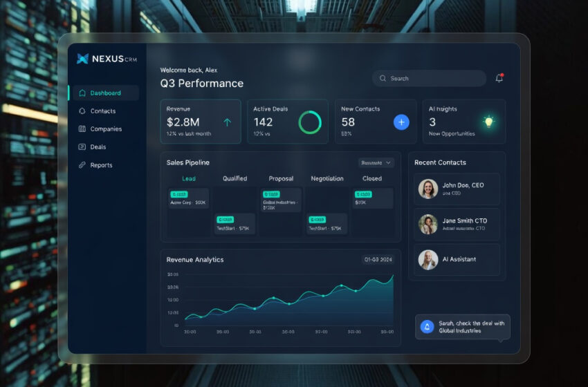
Task: Open the Acme Corp deal card
Action: tap(189, 198)
